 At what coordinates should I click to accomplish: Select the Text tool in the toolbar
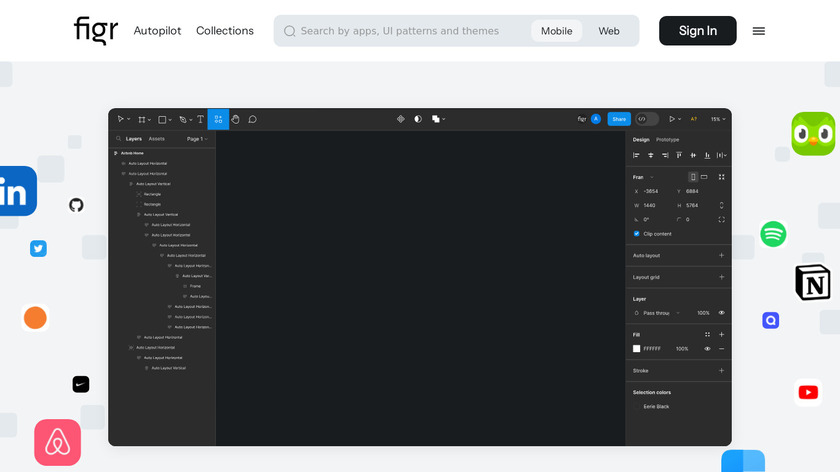[200, 119]
